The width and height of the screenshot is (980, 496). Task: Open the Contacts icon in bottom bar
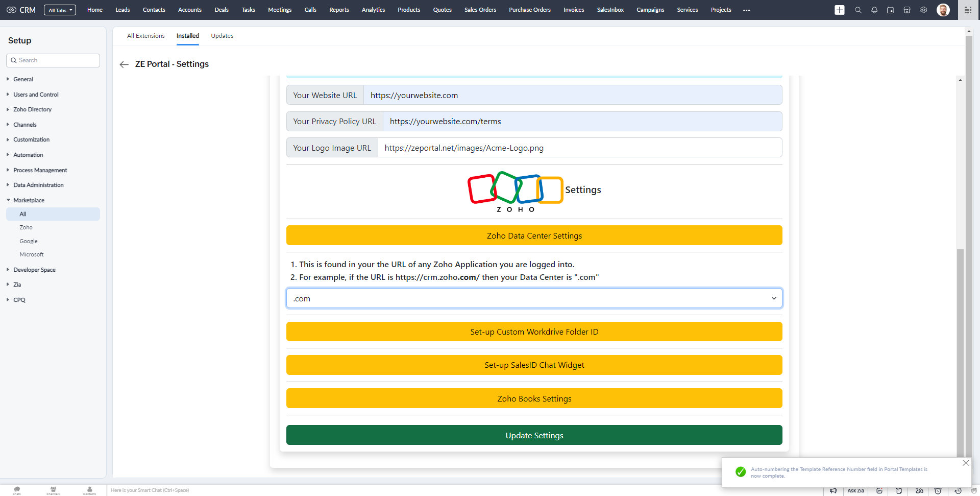click(x=90, y=490)
